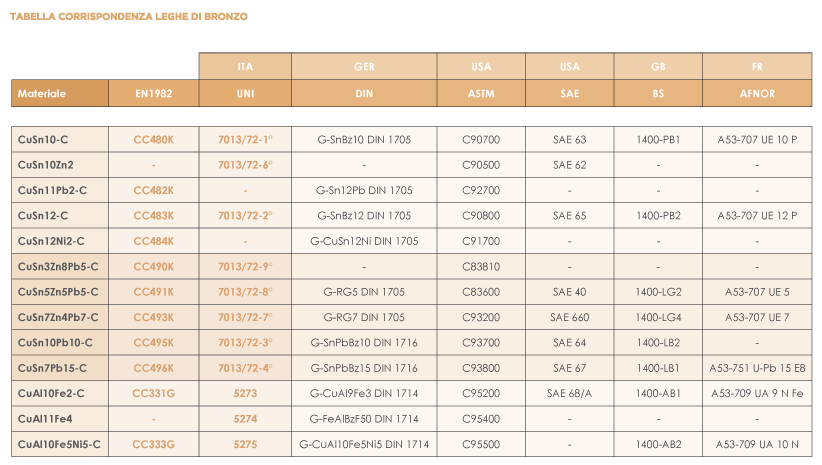Click the Materiale column header

pyautogui.click(x=60, y=93)
